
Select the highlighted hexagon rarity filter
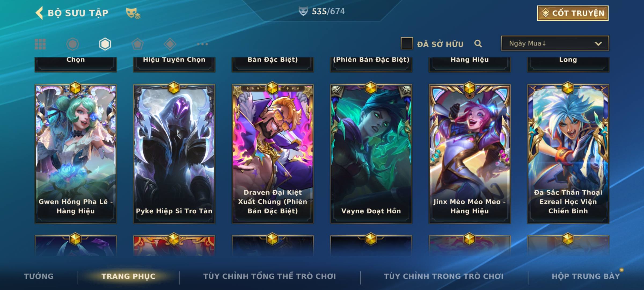click(105, 44)
